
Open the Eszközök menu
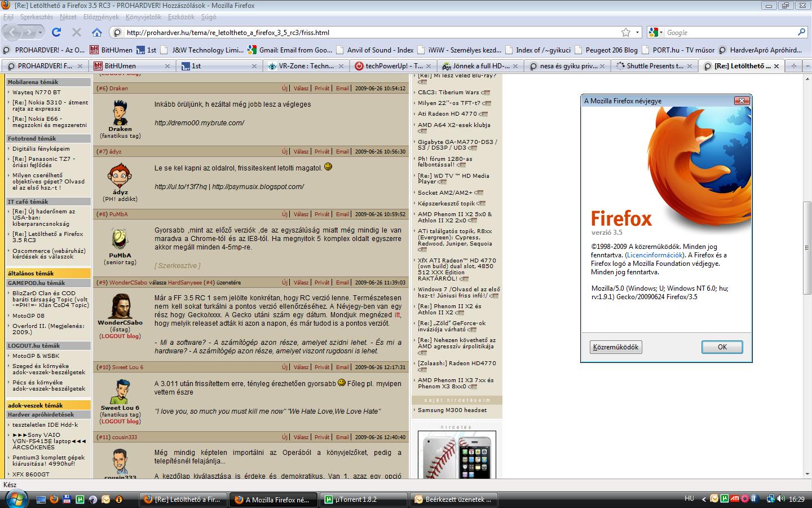click(x=182, y=17)
